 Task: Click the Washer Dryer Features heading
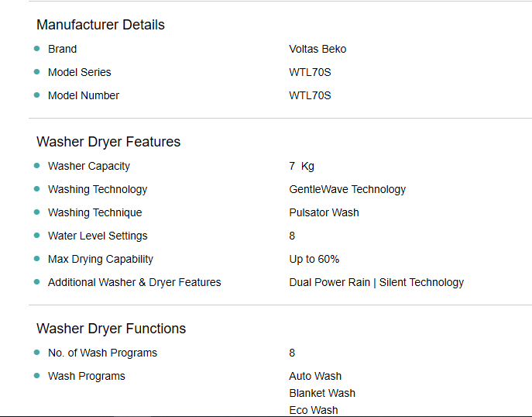click(x=108, y=142)
